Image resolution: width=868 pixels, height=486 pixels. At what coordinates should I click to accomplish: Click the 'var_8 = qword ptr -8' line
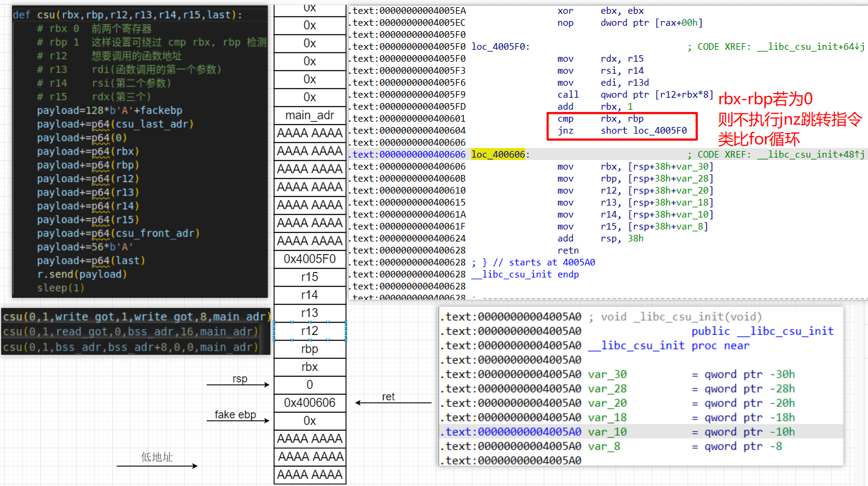point(685,446)
